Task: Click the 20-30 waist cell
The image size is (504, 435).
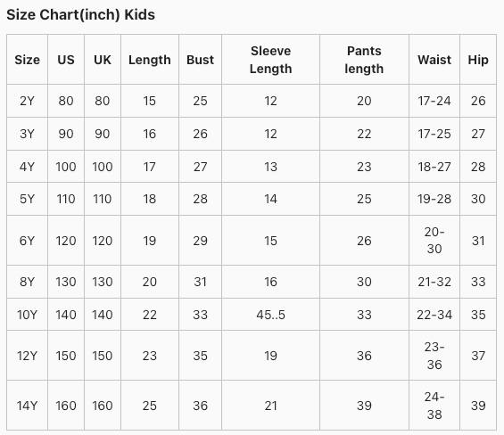Action: click(x=434, y=241)
